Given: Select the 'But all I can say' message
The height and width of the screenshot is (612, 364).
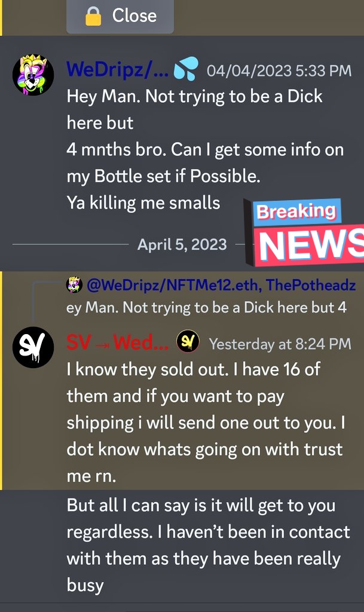Looking at the screenshot, I should click(209, 545).
